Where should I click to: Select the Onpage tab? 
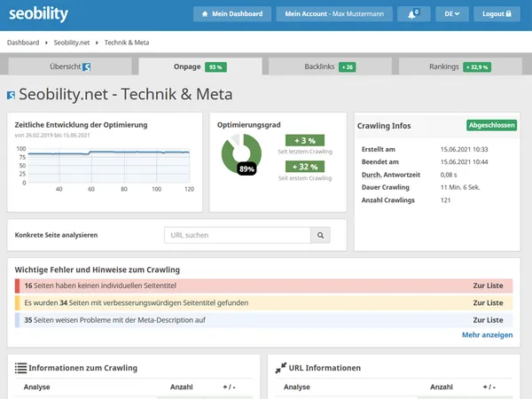pos(198,66)
